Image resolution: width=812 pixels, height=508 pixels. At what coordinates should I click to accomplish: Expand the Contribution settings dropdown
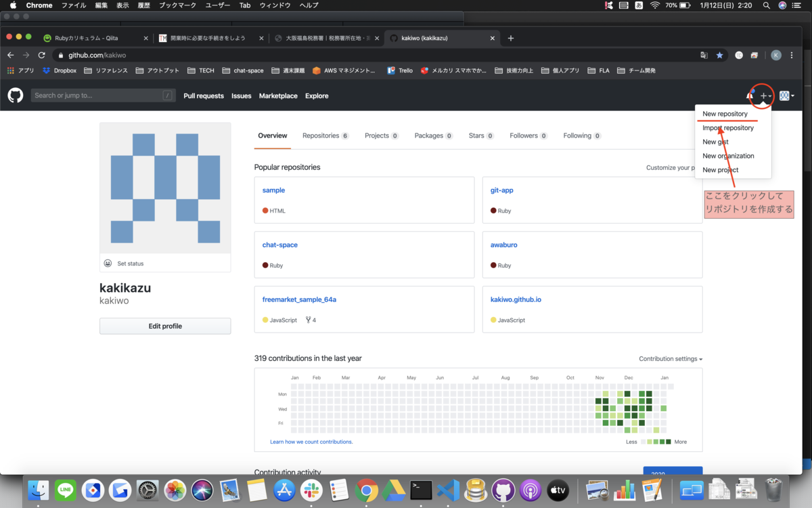(x=671, y=359)
